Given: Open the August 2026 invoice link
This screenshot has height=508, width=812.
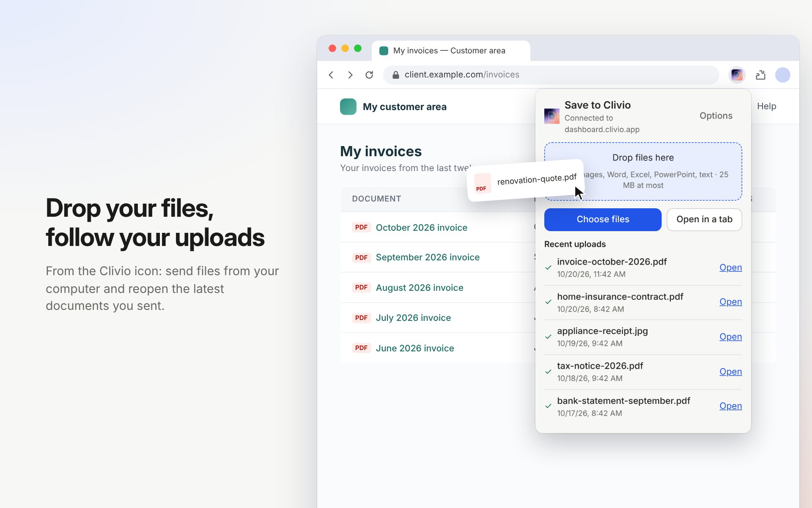Looking at the screenshot, I should (x=420, y=287).
